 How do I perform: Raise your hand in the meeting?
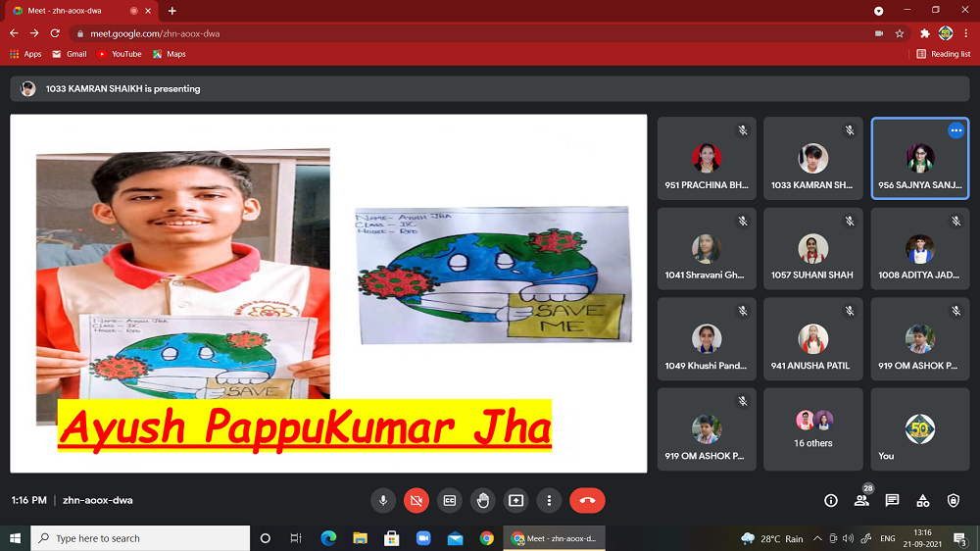483,500
